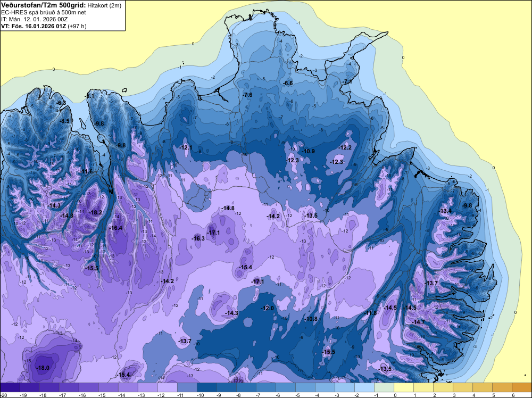Viewport: 532px width, 398px height.
Task: Click the -14.8 temperature value
Action: 228,209
